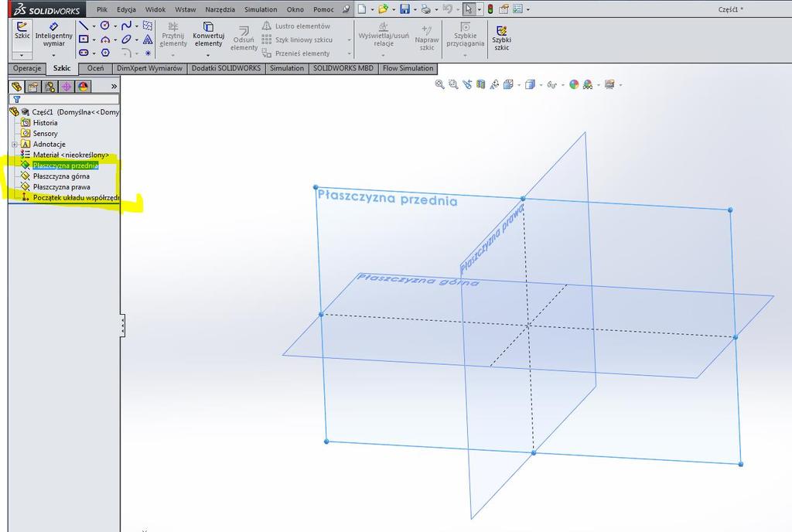Select the sketch Text tool
792x532 pixels.
coord(148,39)
